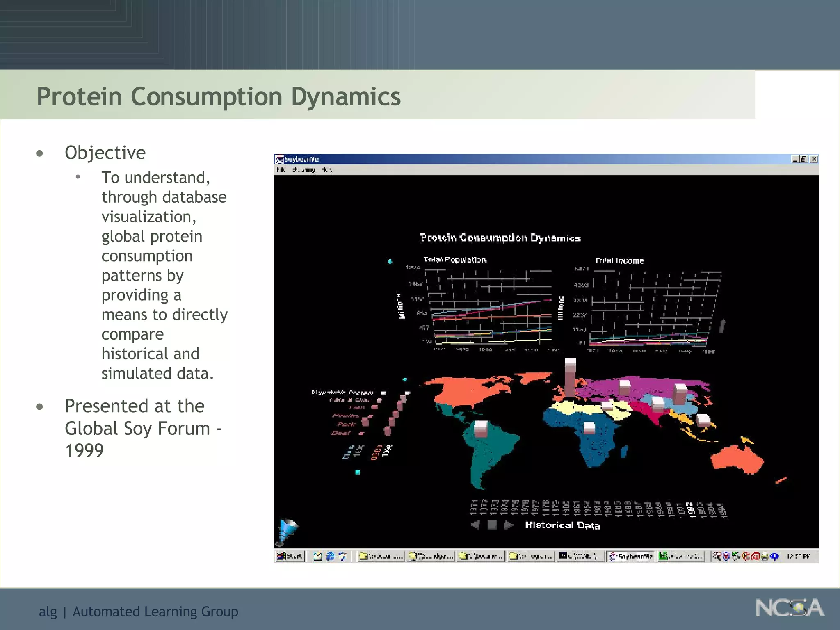Open the File menu
The image size is (840, 630).
point(281,169)
